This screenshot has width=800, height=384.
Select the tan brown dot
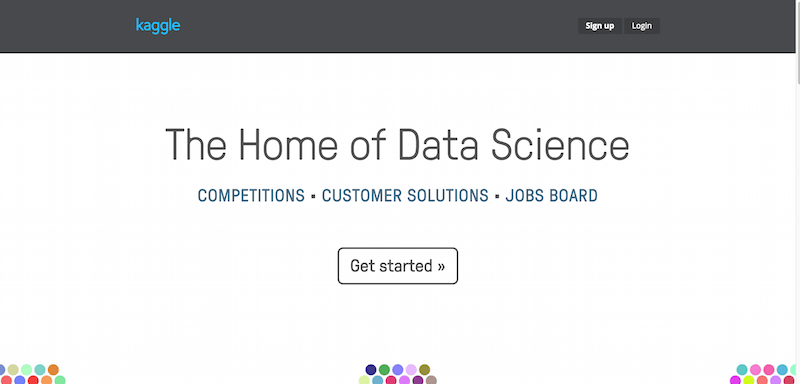431,380
